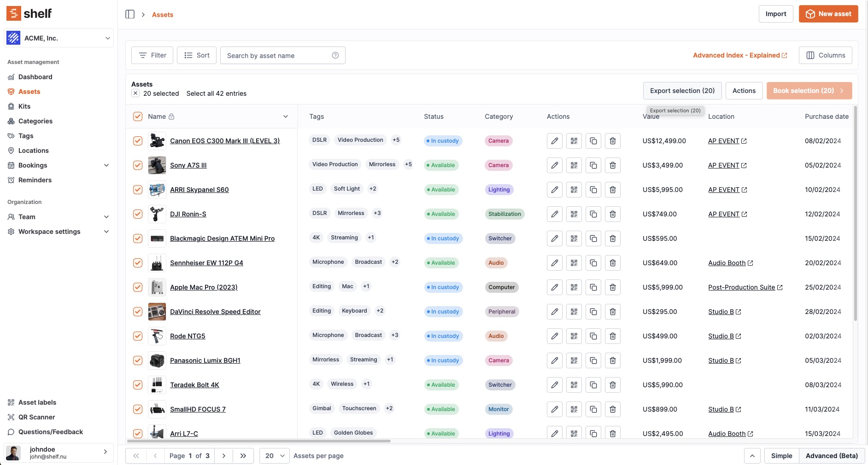Viewport: 868px width, 465px height.
Task: Edit the Canon EOS C300 Mark III asset
Action: (x=555, y=141)
